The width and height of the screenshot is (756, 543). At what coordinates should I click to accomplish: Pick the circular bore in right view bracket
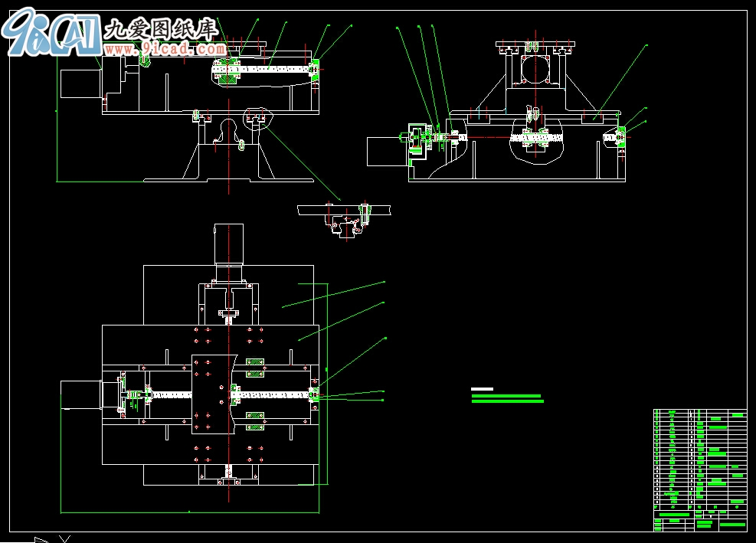pyautogui.click(x=535, y=70)
